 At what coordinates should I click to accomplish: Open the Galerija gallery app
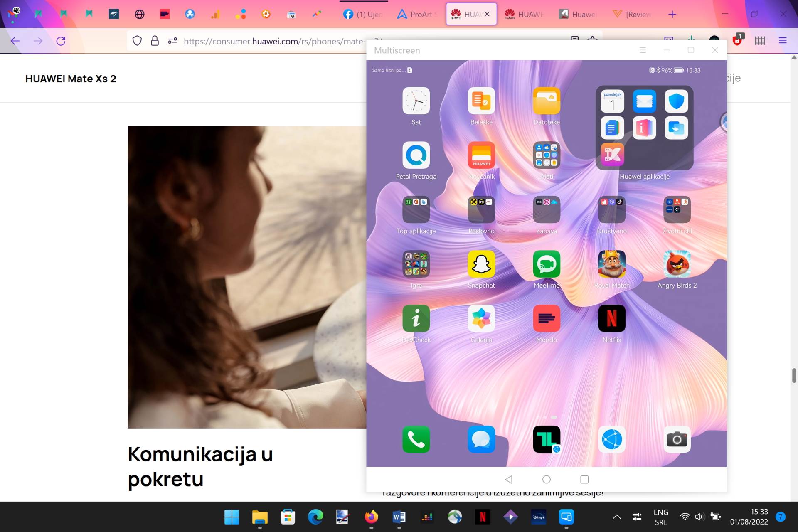click(x=481, y=319)
